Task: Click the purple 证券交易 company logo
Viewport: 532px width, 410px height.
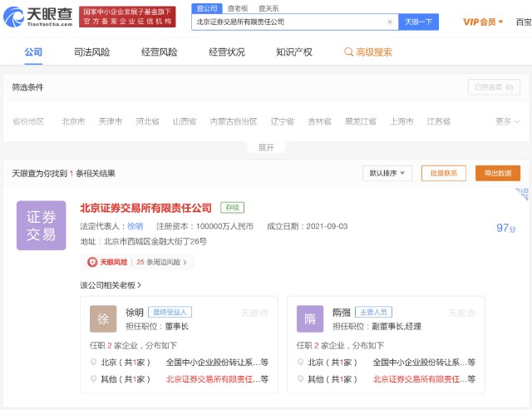Action: click(41, 225)
